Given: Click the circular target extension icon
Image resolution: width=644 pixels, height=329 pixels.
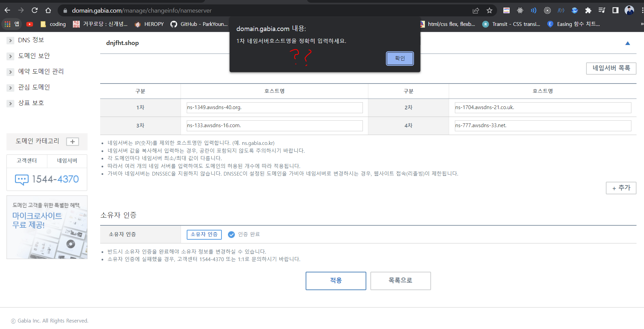Looking at the screenshot, I should 547,11.
